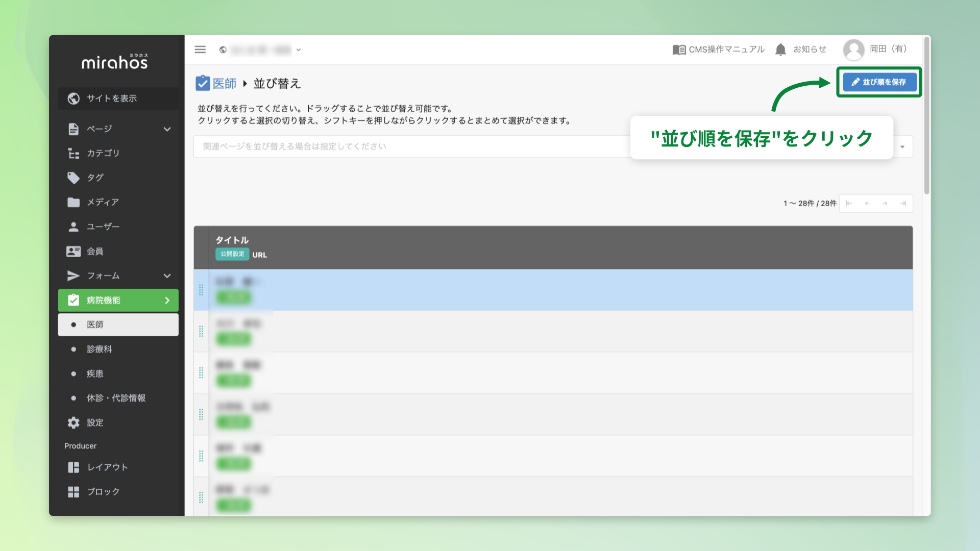Click the user avatar icon
The height and width of the screenshot is (551, 980).
click(853, 49)
